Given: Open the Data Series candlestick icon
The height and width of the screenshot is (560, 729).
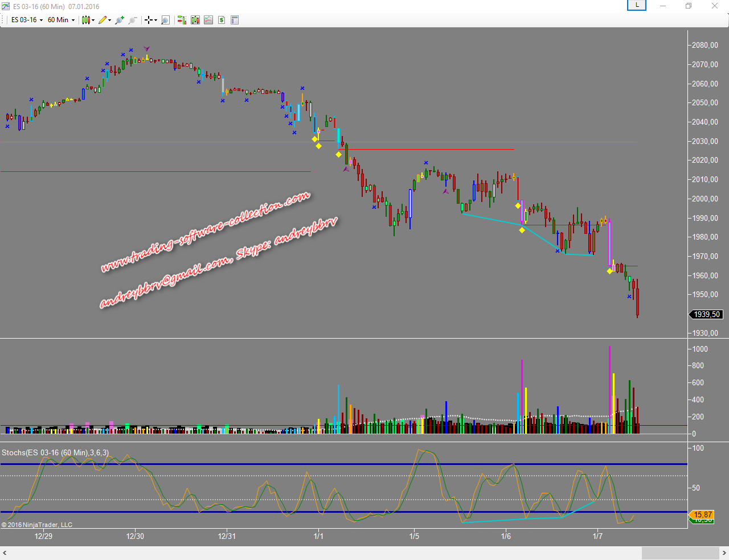Looking at the screenshot, I should tap(195, 20).
